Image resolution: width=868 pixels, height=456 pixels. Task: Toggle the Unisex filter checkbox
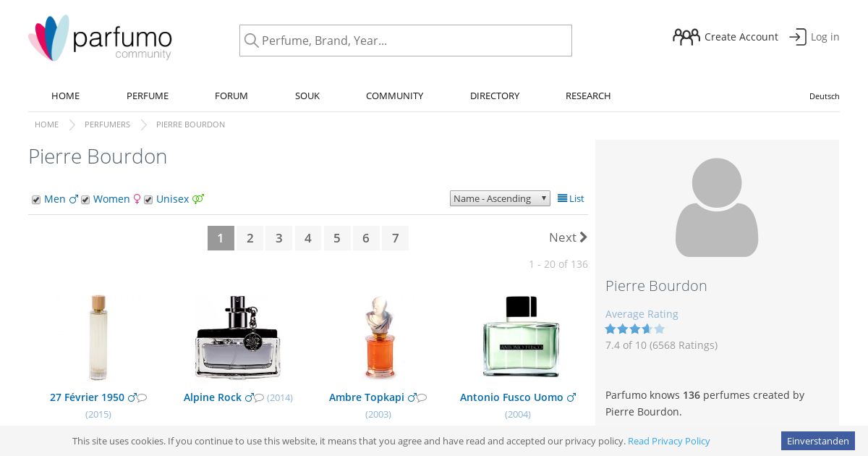pos(148,200)
